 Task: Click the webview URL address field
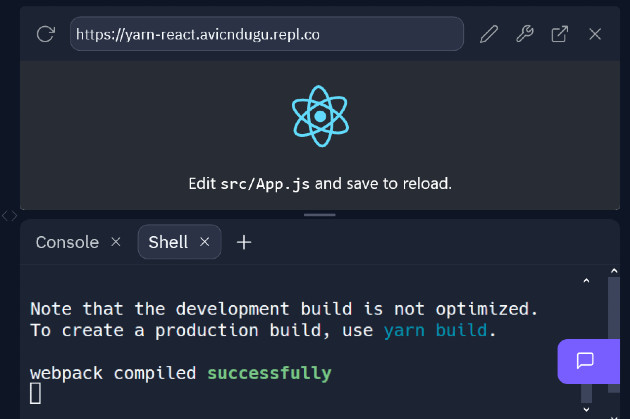267,34
